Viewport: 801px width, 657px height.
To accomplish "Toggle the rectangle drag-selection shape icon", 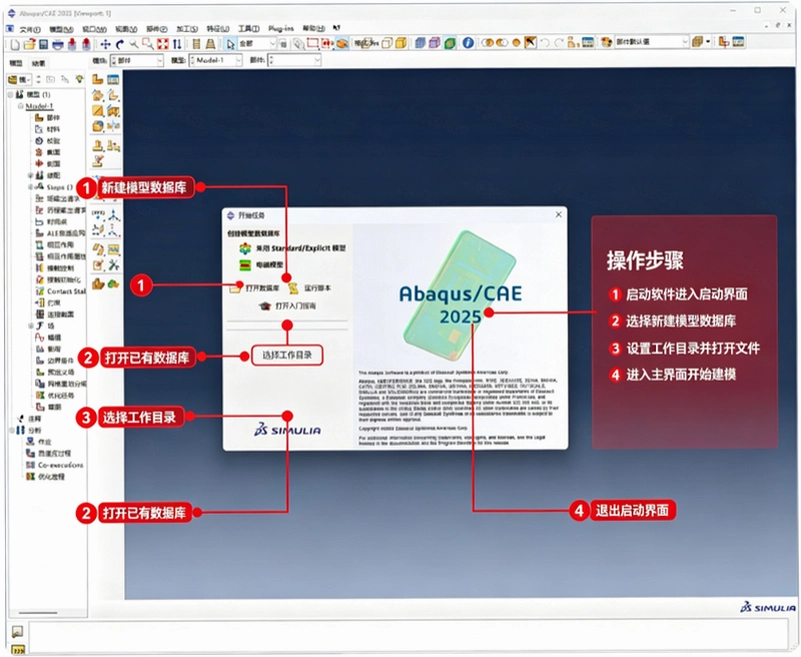I will (313, 44).
